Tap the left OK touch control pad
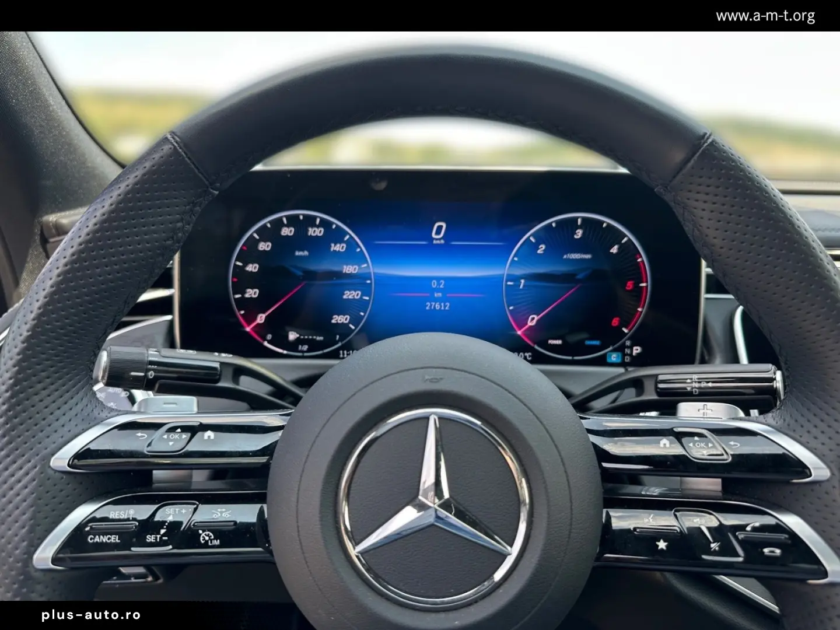 174,436
